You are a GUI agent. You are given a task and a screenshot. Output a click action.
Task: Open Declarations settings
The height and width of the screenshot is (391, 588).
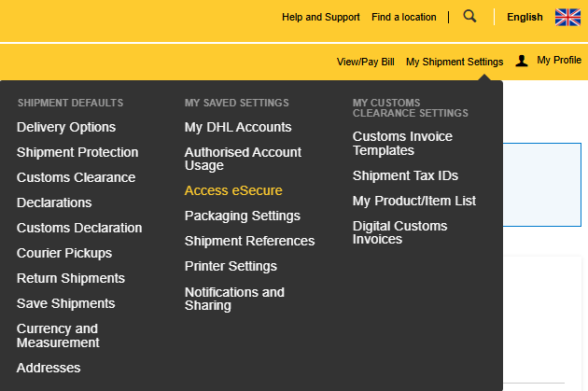click(x=54, y=202)
